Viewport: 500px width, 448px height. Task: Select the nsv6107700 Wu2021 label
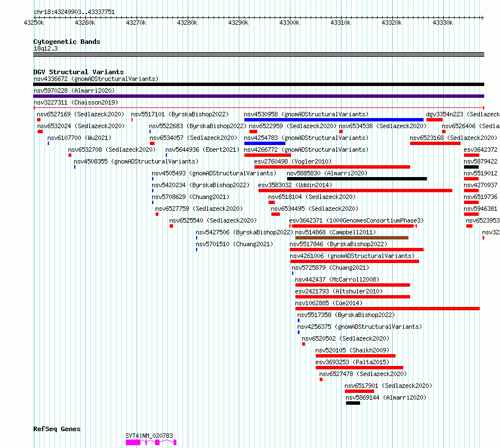click(x=79, y=138)
